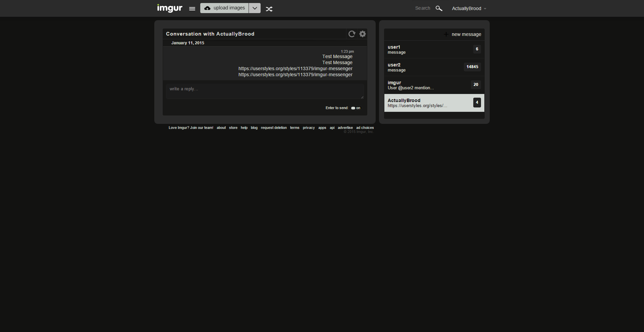Start a new message

tap(467, 34)
